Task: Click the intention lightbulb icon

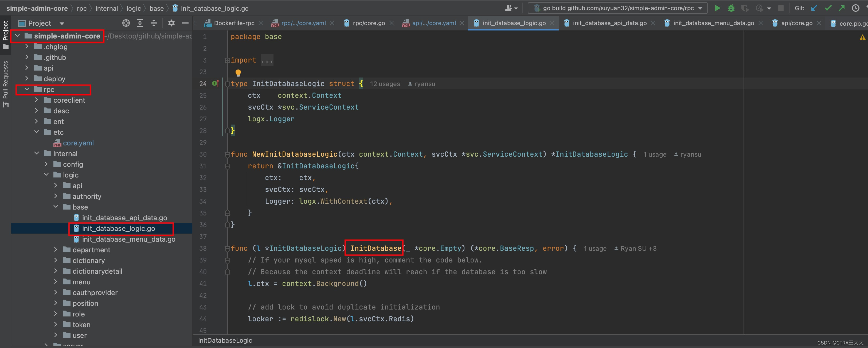Action: pyautogui.click(x=238, y=72)
